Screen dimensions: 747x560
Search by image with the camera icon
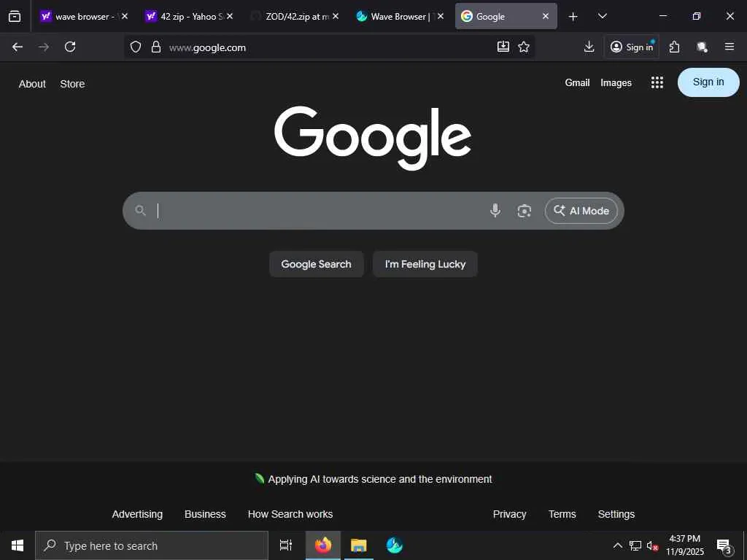point(524,211)
